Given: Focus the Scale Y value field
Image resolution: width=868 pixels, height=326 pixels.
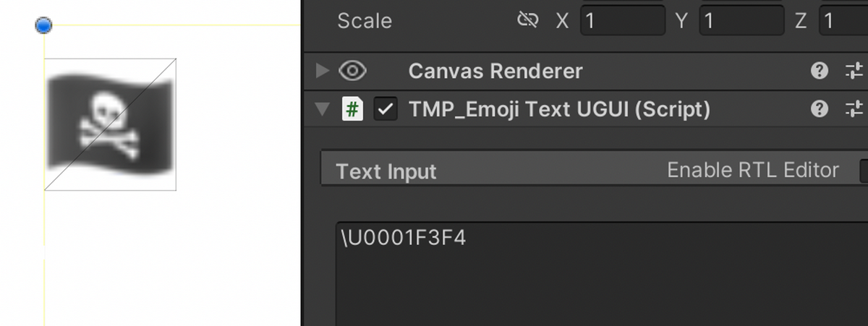Looking at the screenshot, I should tap(742, 20).
